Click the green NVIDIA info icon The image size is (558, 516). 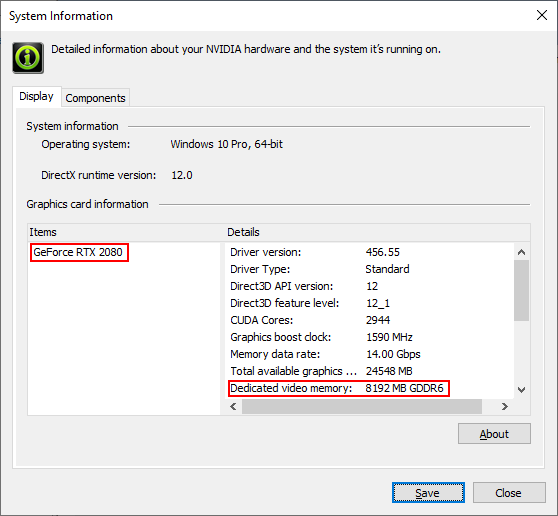28,58
